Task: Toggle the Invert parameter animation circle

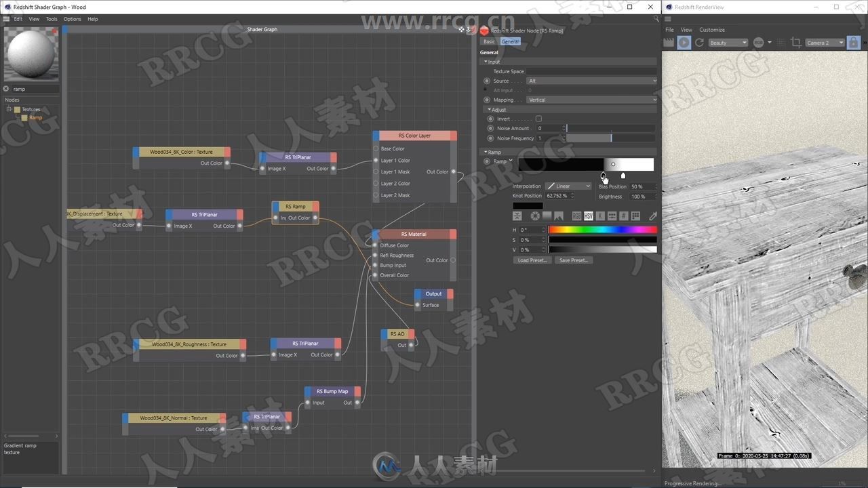Action: coord(491,119)
